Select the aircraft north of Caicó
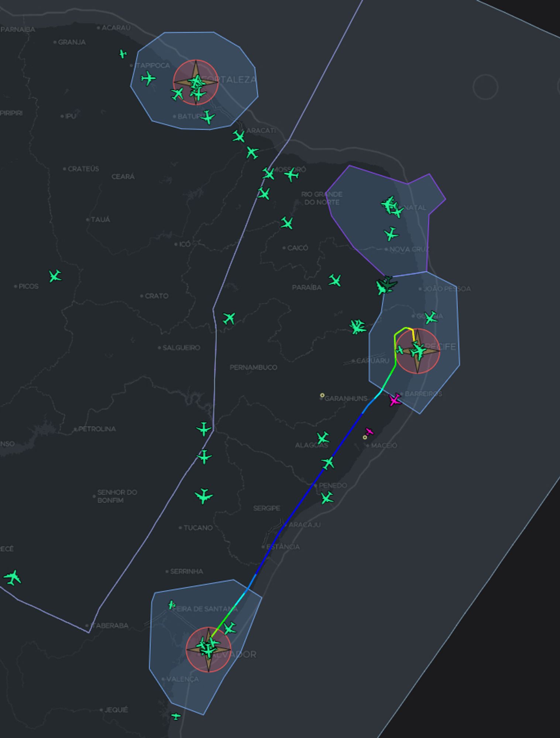The width and height of the screenshot is (560, 738). 287,223
